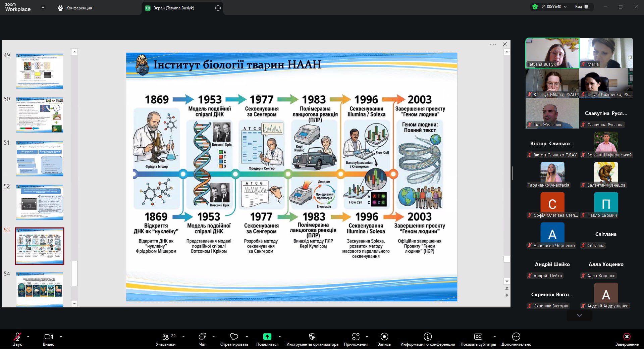Screen dimensions: 644x349
Task: Open the Apps icon in toolbar
Action: pyautogui.click(x=356, y=337)
